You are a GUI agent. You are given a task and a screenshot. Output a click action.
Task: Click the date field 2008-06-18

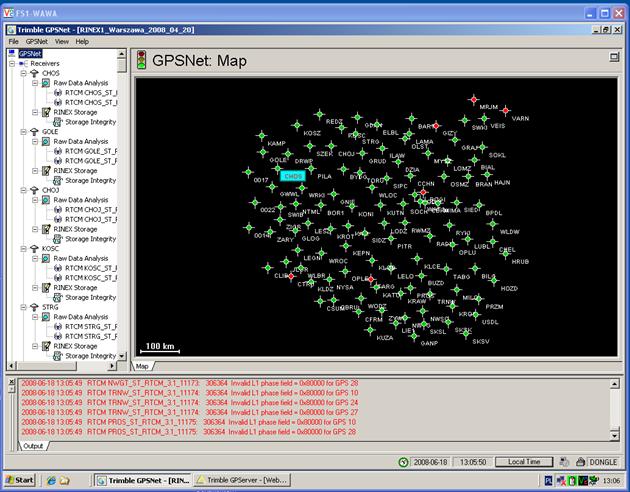click(x=430, y=462)
